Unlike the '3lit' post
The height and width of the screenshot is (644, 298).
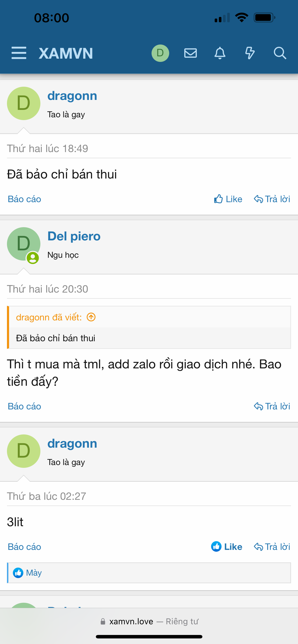(x=227, y=547)
